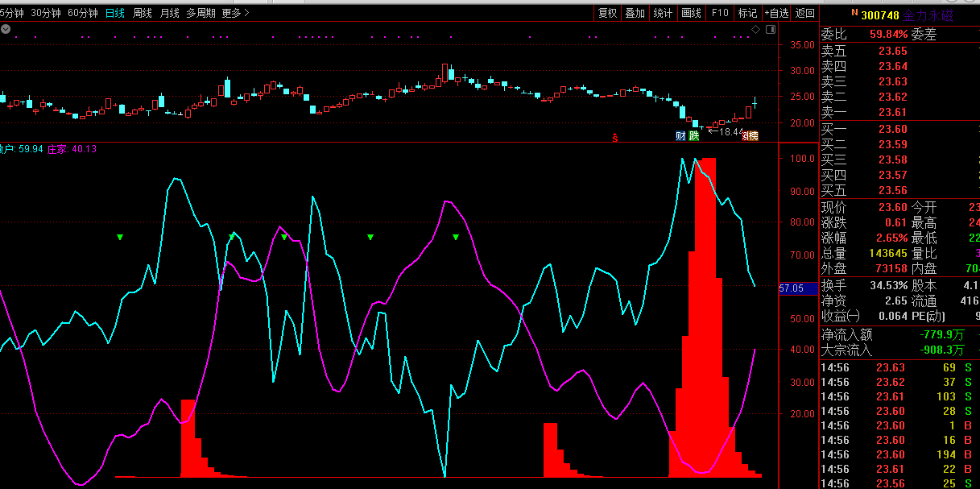Click the red S signal marker
The image size is (980, 489).
point(615,137)
